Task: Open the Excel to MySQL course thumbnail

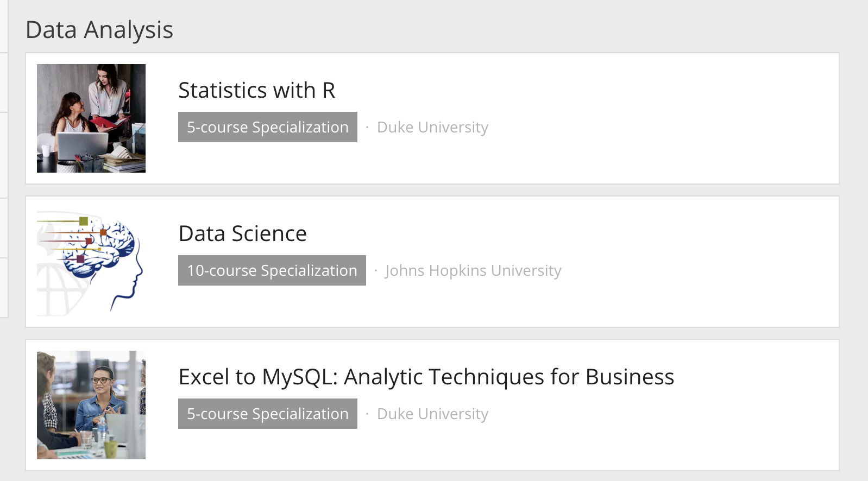Action: coord(91,405)
